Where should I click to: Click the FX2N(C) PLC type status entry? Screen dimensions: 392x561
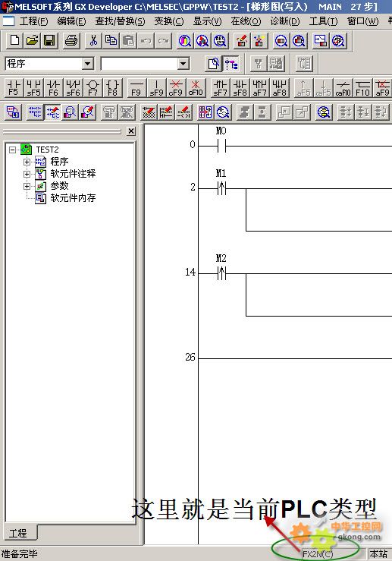click(x=318, y=554)
